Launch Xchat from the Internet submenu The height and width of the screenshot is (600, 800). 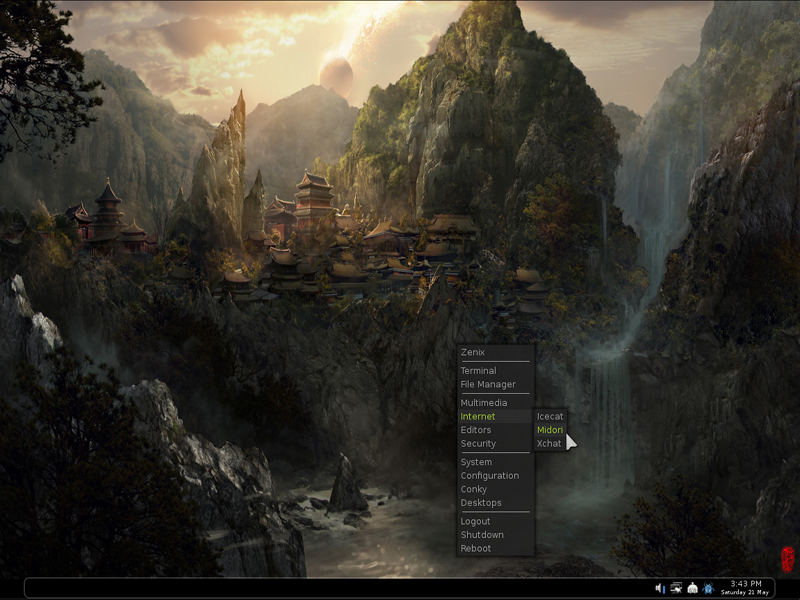coord(550,444)
